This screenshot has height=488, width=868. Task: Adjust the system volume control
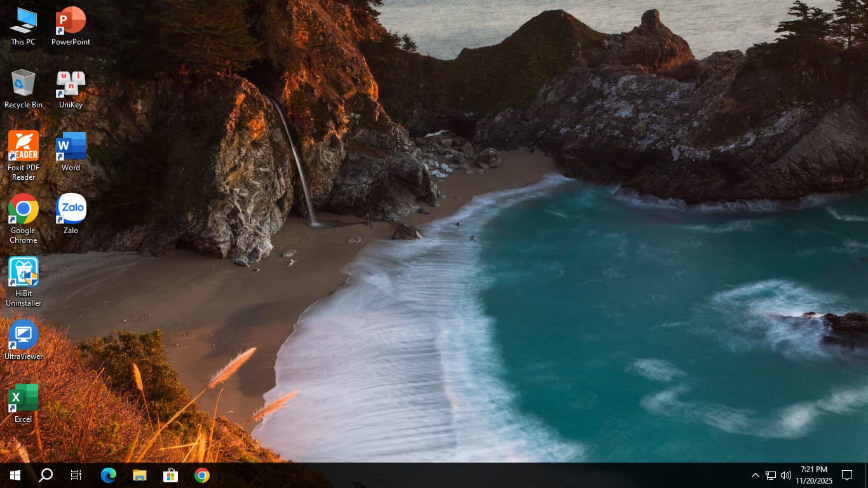pos(788,475)
